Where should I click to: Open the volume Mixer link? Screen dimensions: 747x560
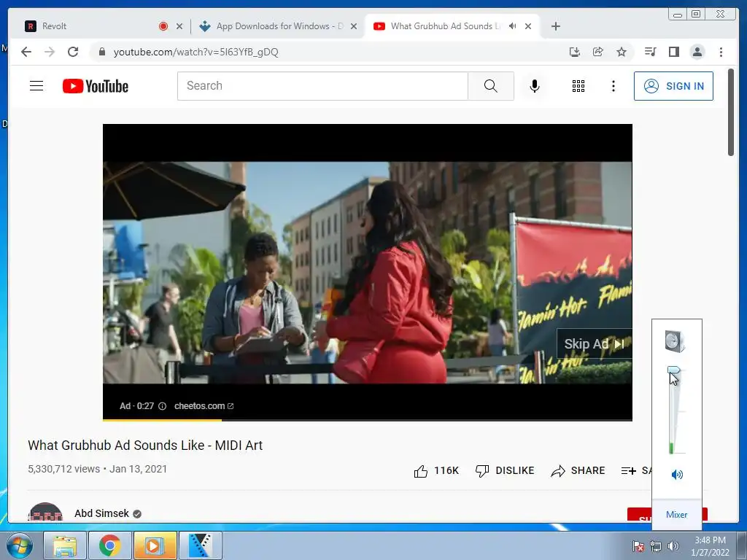[676, 515]
